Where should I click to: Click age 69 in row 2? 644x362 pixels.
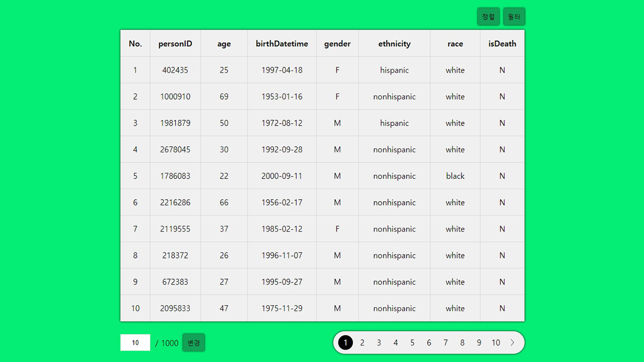pos(224,97)
